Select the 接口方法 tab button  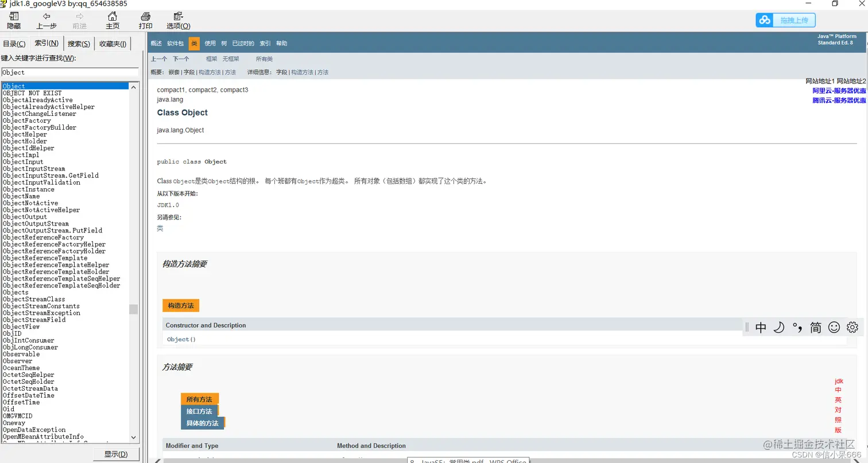(199, 411)
